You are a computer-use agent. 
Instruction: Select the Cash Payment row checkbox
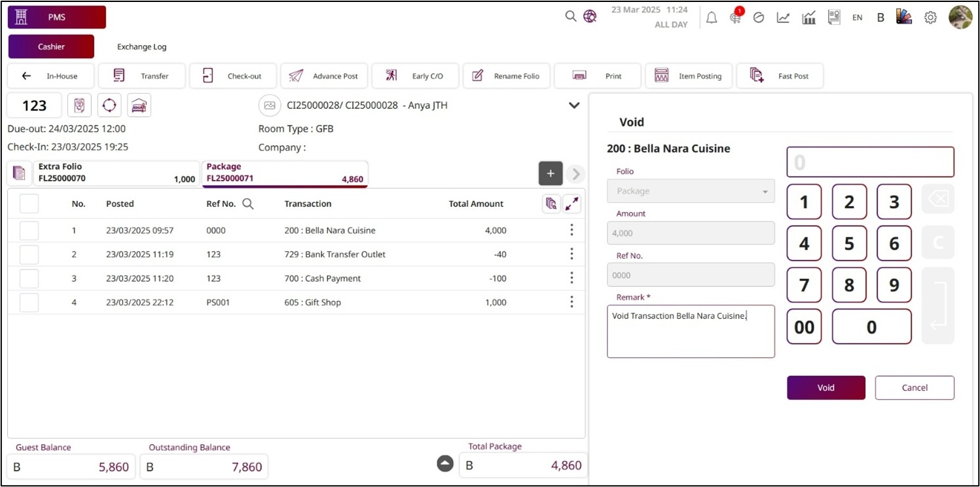click(29, 278)
